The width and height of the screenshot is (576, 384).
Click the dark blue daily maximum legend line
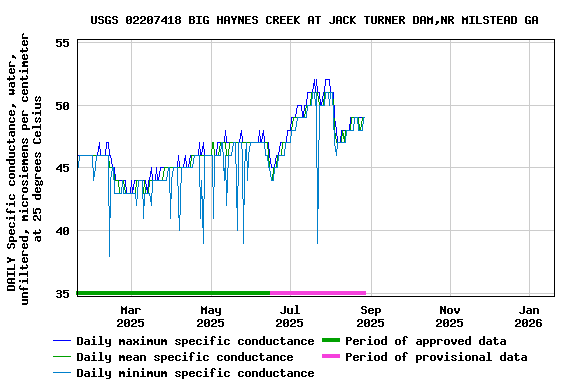[x=62, y=341]
